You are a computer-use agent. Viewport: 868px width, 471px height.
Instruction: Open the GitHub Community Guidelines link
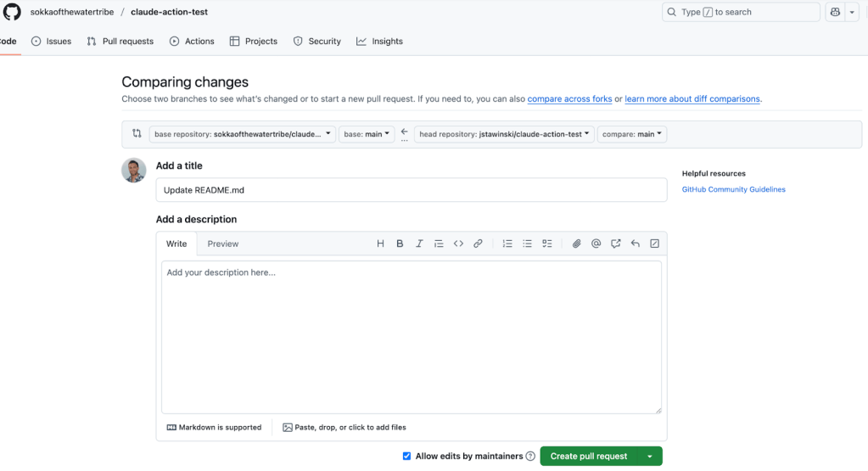[733, 189]
